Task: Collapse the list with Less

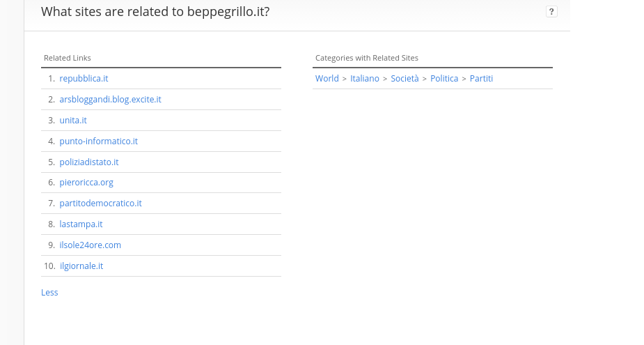Action: coord(49,292)
